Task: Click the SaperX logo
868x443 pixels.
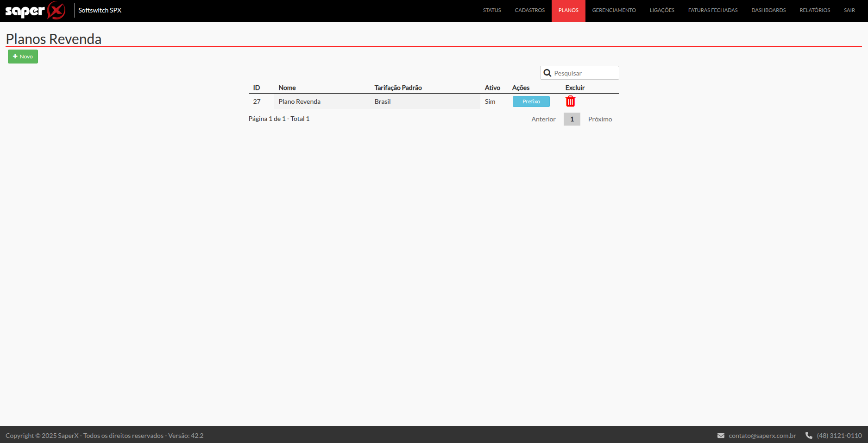Action: click(35, 10)
